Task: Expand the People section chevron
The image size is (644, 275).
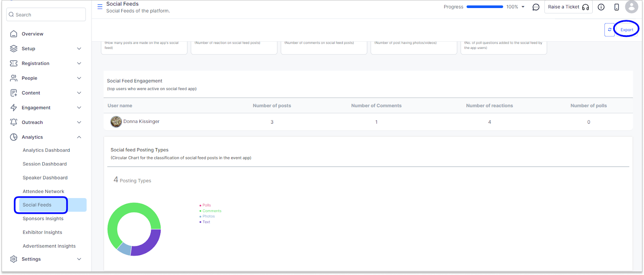Action: tap(79, 78)
